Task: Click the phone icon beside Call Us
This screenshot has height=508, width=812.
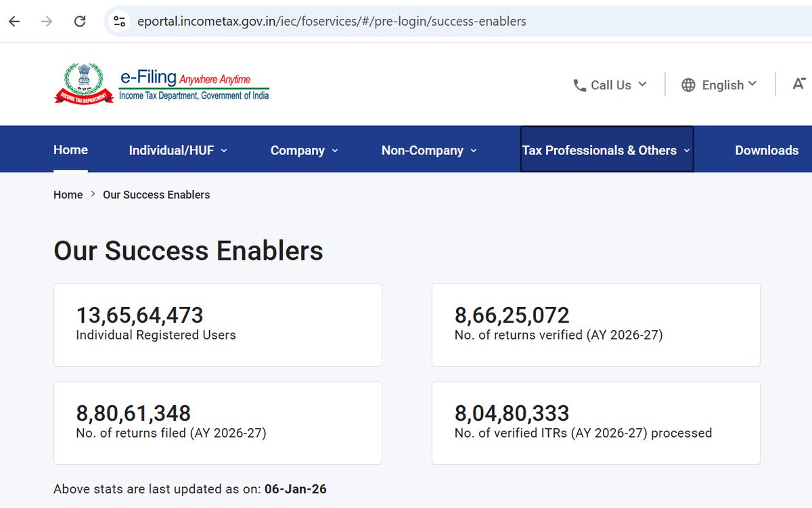Action: pos(579,85)
